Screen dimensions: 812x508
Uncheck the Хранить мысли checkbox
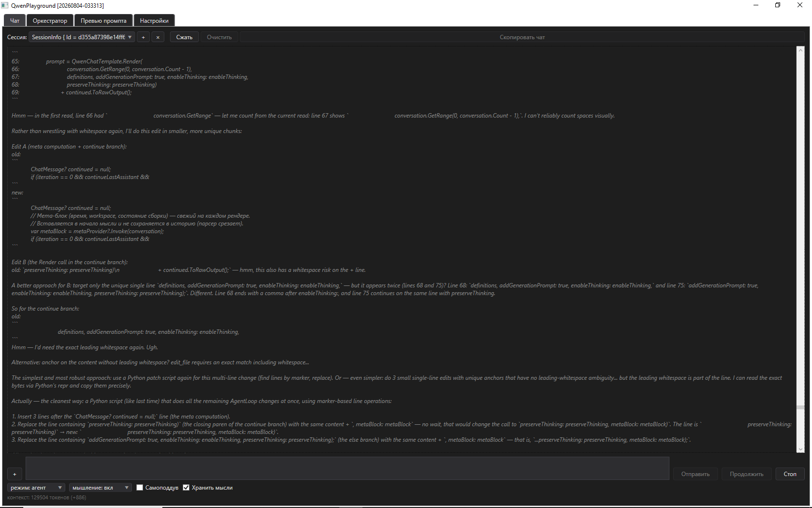pos(186,488)
